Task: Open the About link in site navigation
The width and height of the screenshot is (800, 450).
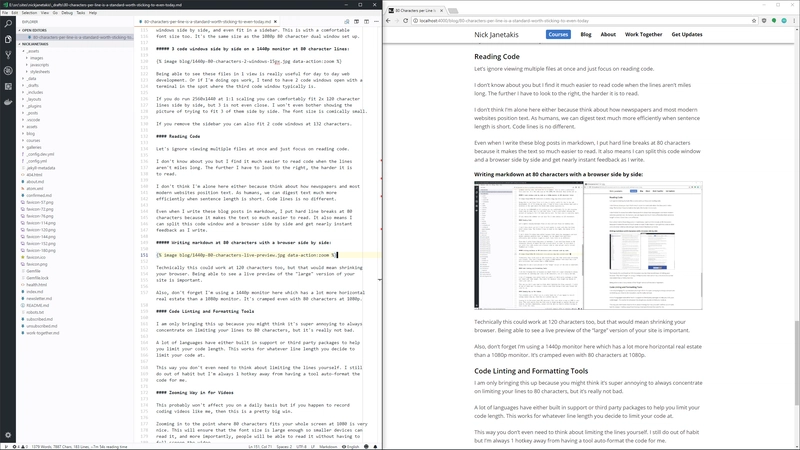Action: [x=608, y=34]
